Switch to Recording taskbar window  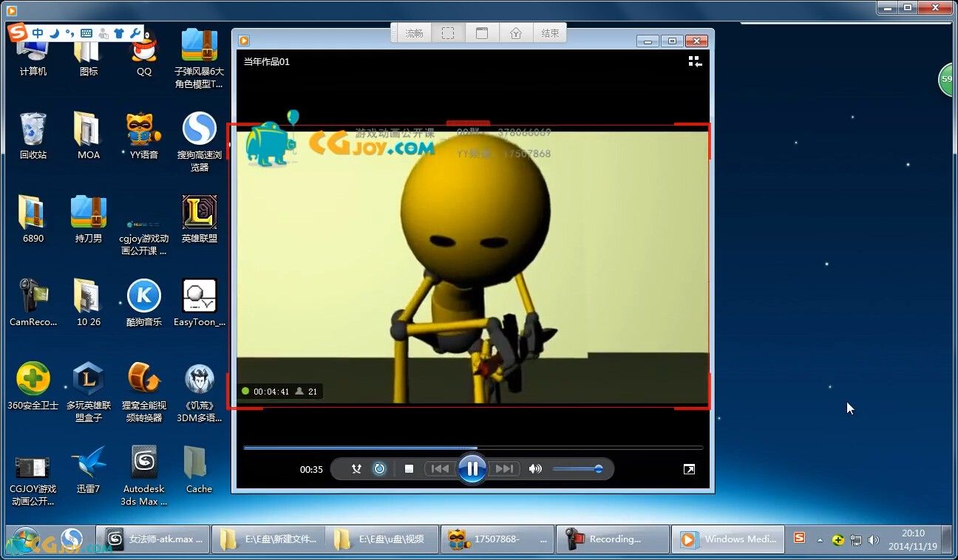tap(612, 539)
